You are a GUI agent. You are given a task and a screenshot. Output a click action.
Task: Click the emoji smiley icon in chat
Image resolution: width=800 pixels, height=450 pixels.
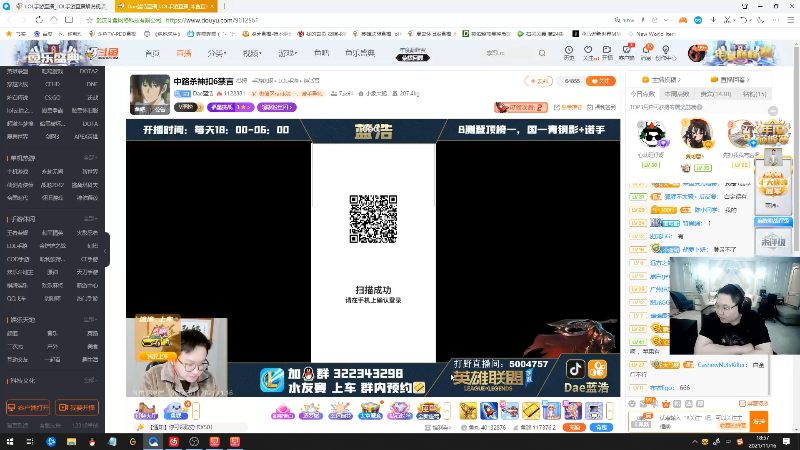632,404
